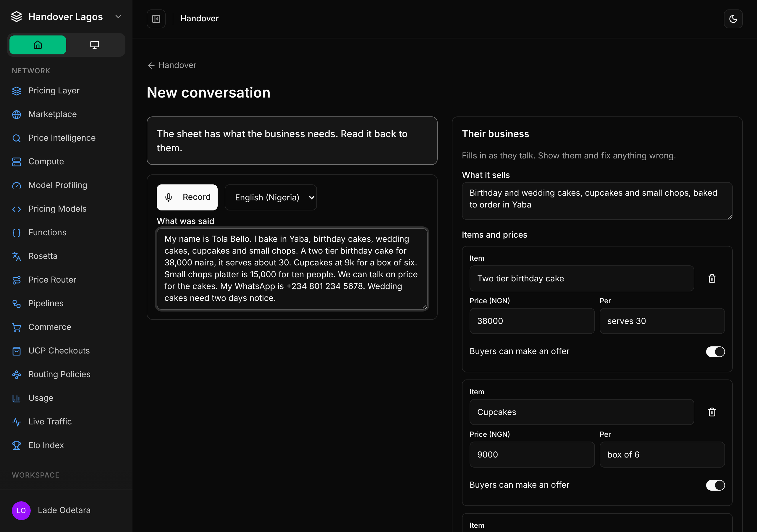Open Usage in the sidebar
Image resolution: width=757 pixels, height=532 pixels.
tap(66, 398)
